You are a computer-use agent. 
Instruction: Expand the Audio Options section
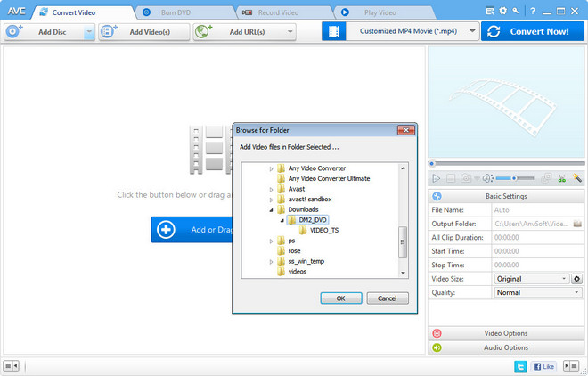(x=506, y=347)
